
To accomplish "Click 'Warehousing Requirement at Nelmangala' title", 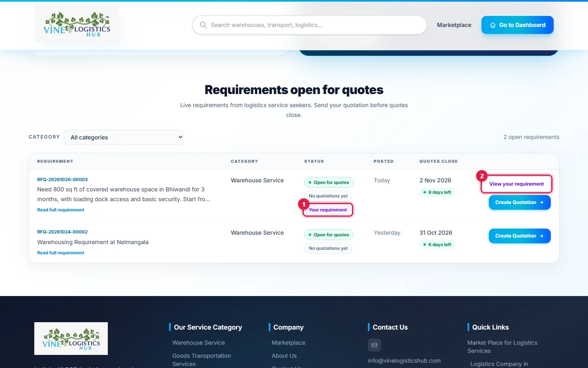I will pos(93,242).
